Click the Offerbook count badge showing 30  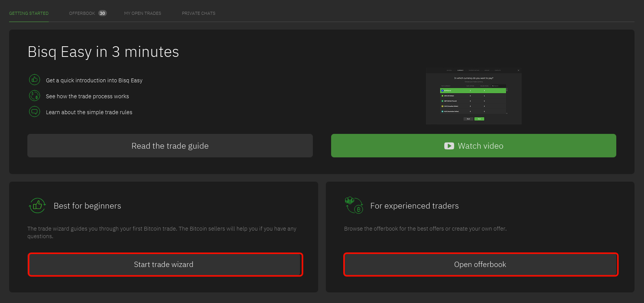pyautogui.click(x=102, y=13)
